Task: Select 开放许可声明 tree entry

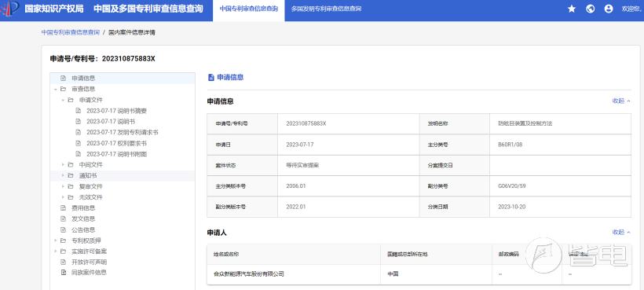Action: [89, 262]
